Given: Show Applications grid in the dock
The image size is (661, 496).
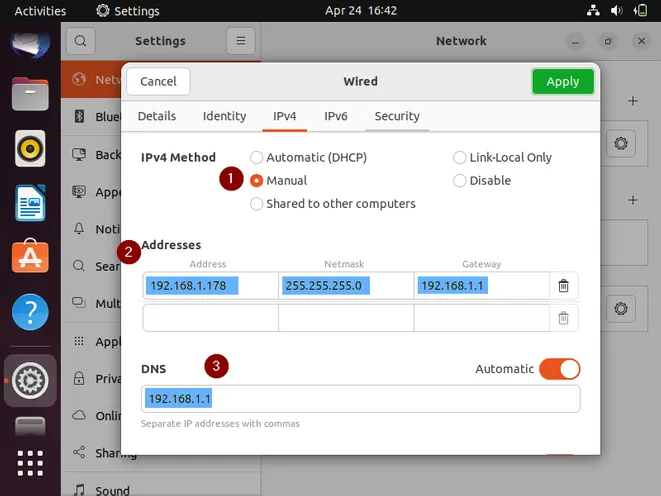Looking at the screenshot, I should click(x=30, y=465).
